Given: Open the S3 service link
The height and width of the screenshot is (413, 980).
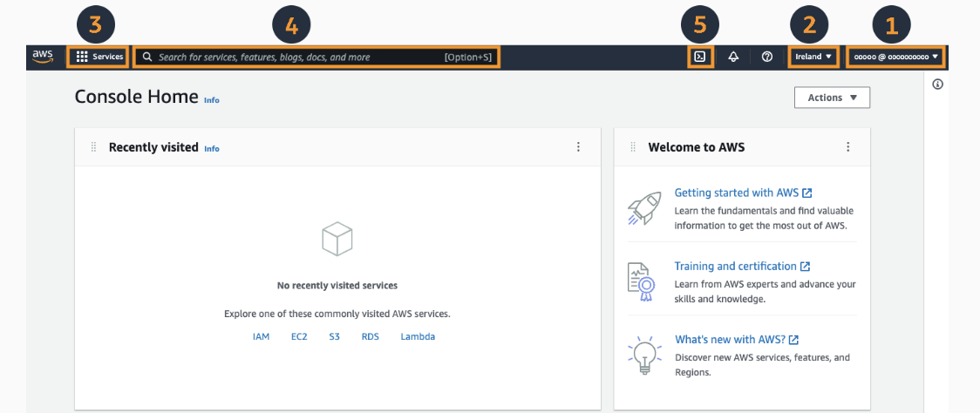Looking at the screenshot, I should pos(335,336).
